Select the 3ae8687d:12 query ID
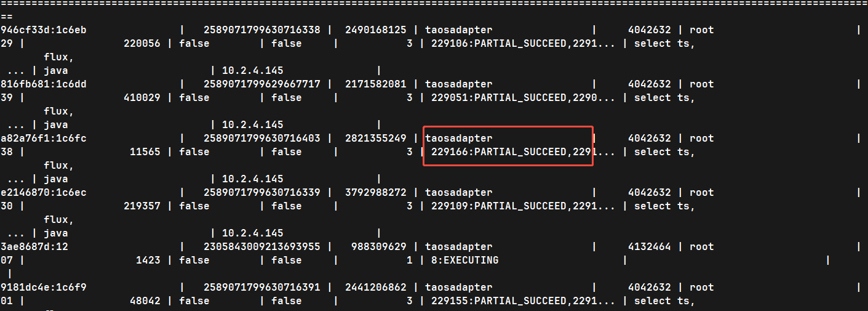The height and width of the screenshot is (311, 868). point(34,247)
